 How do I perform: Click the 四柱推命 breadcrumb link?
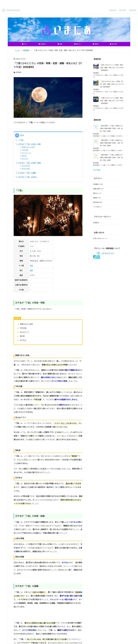26,50
